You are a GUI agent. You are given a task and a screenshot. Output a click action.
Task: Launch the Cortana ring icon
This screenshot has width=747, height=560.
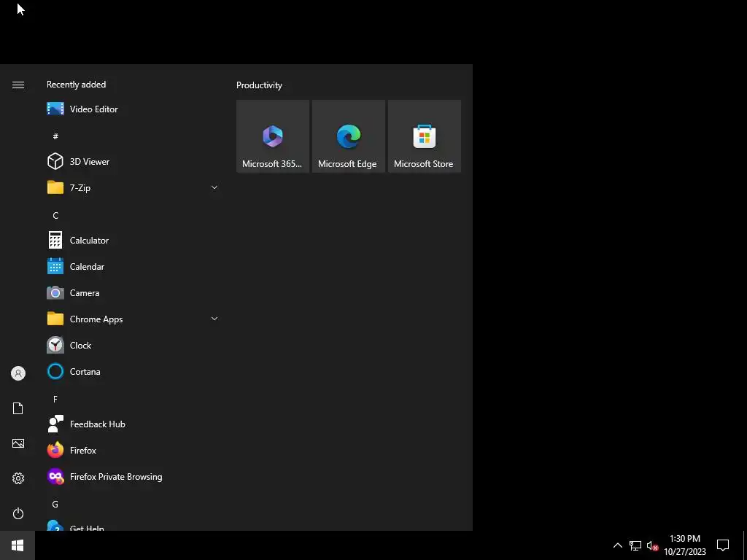55,371
